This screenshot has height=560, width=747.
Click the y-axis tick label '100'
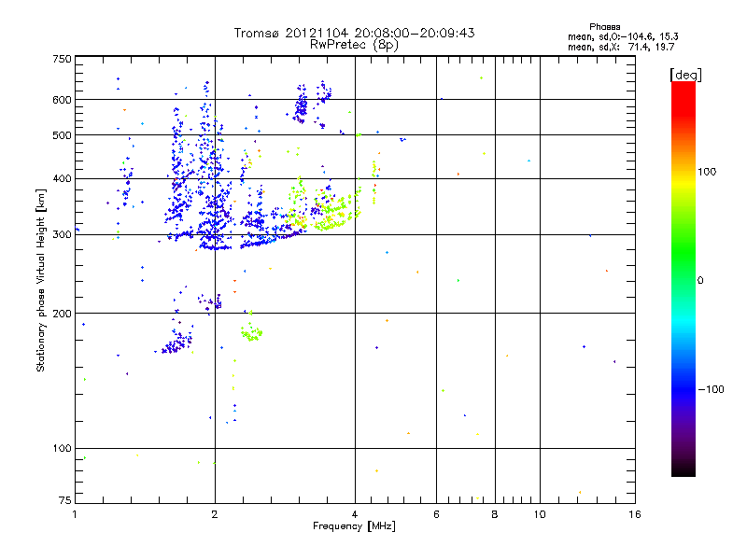(x=62, y=449)
